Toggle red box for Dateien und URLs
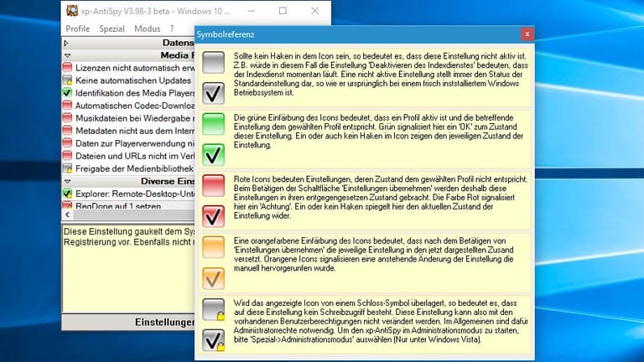Screen dimensions: 644x362 pos(67,156)
